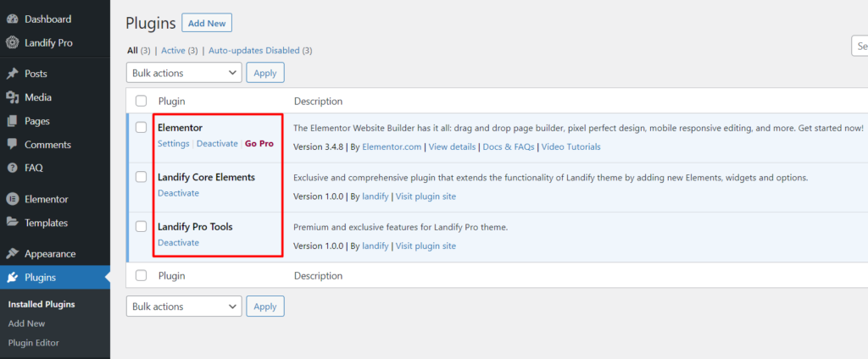Click the Templates folder icon
This screenshot has width=868, height=359.
[x=12, y=223]
